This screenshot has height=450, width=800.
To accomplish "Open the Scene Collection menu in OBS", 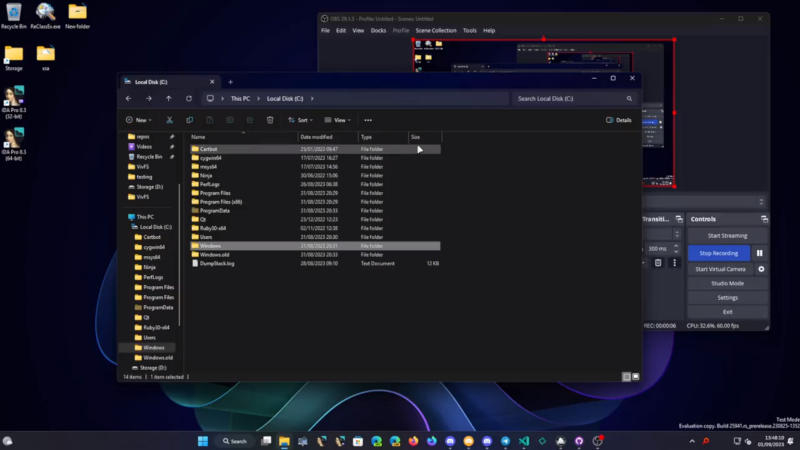I will pos(436,31).
